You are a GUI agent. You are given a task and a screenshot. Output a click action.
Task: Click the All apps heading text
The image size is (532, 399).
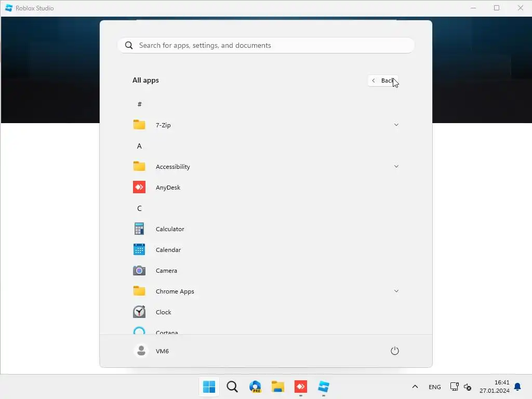145,81
